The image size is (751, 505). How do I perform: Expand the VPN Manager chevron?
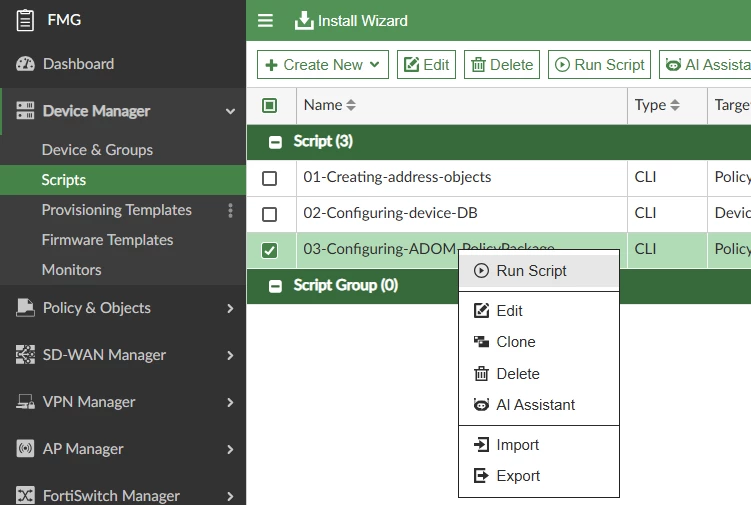click(x=230, y=402)
